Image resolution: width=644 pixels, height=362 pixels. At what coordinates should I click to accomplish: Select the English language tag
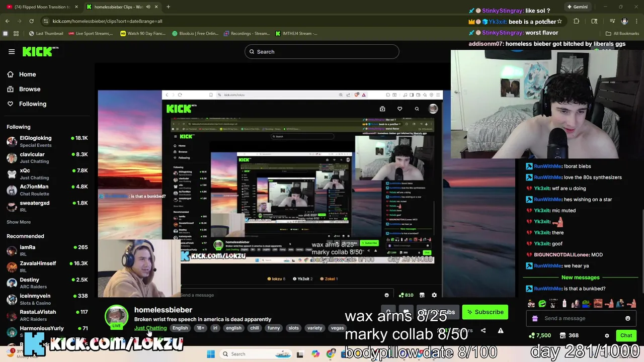(180, 328)
